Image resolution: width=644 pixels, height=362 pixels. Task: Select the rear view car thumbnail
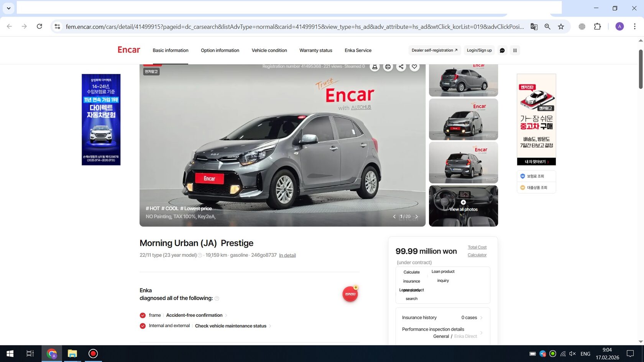pyautogui.click(x=463, y=162)
